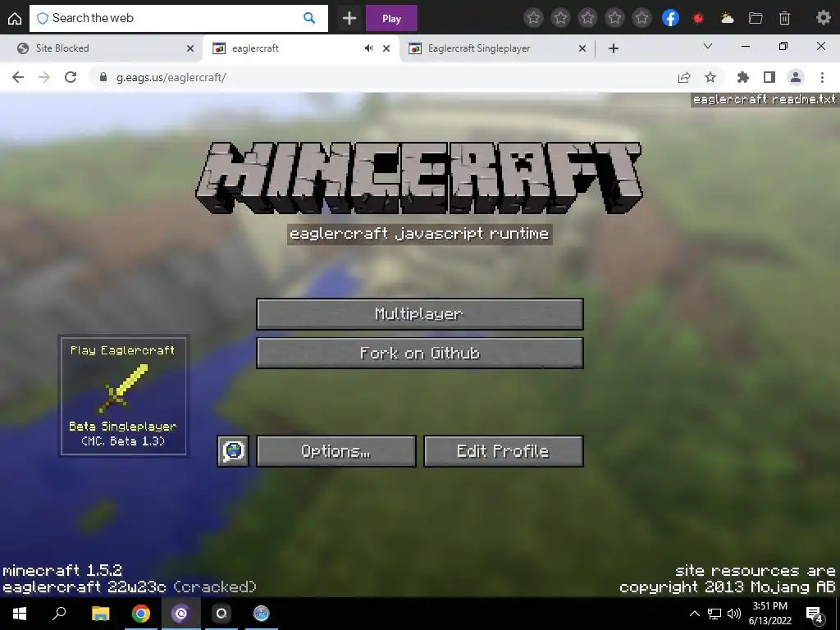Show hidden system tray icons

point(694,614)
